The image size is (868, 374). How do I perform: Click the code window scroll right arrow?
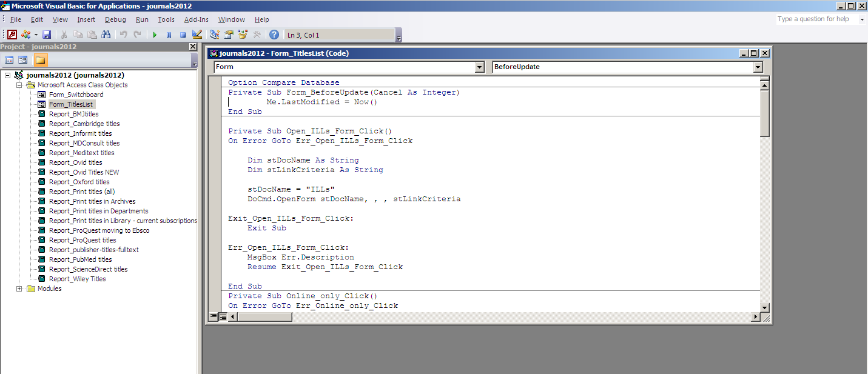pyautogui.click(x=756, y=317)
